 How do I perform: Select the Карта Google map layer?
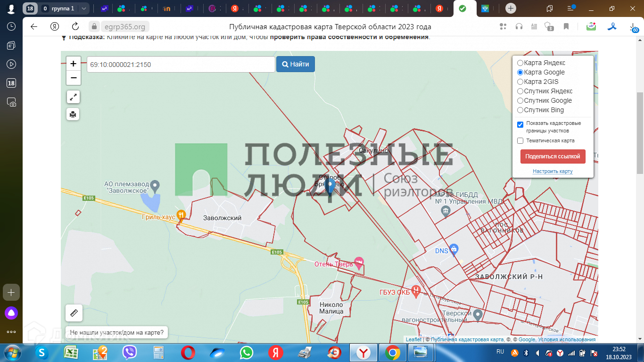[x=520, y=72]
